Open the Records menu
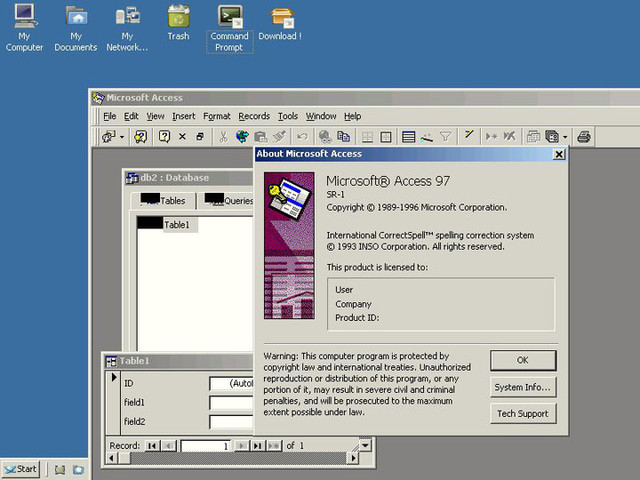The height and width of the screenshot is (480, 640). [254, 116]
